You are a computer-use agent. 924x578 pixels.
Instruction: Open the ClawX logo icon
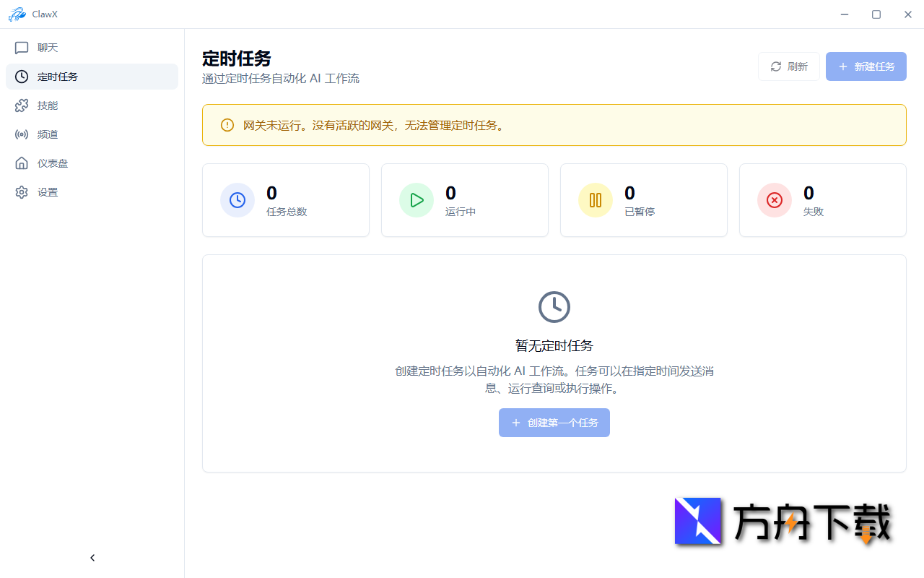[17, 14]
